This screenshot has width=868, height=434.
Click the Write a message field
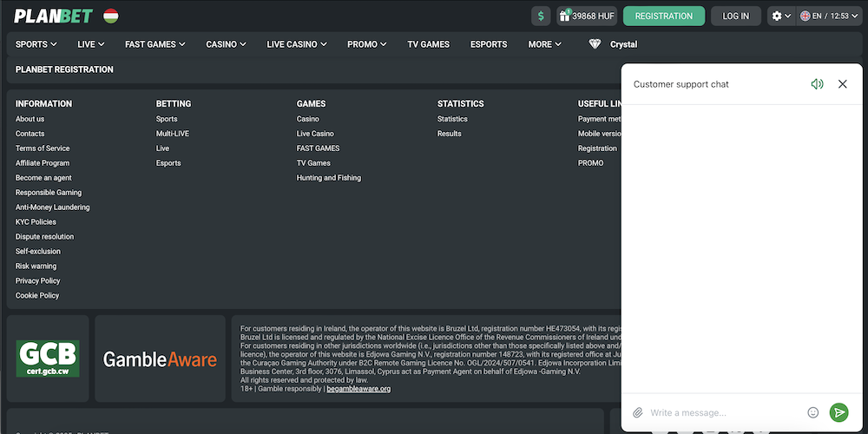pos(725,412)
